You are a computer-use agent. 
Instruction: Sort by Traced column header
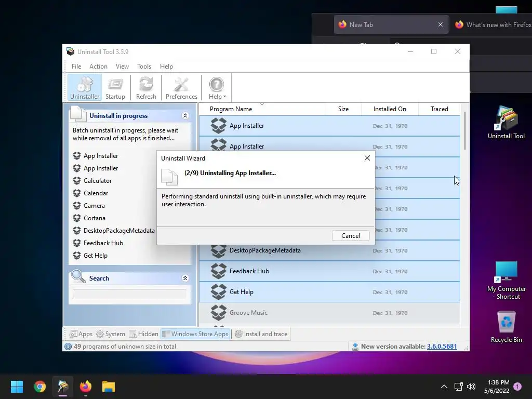coord(440,109)
